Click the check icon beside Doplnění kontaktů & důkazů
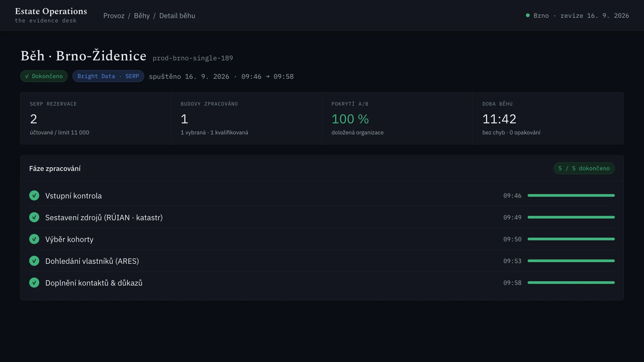644x362 pixels. point(34,283)
